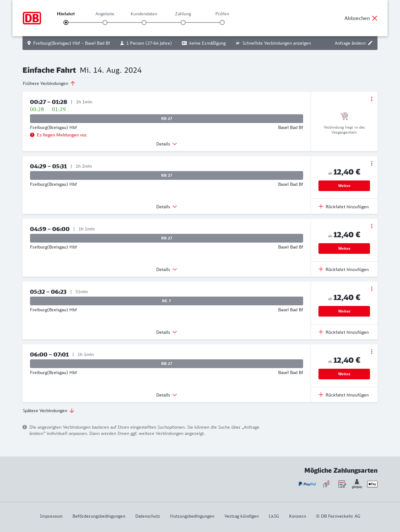Click the Apple Pay icon

click(372, 484)
